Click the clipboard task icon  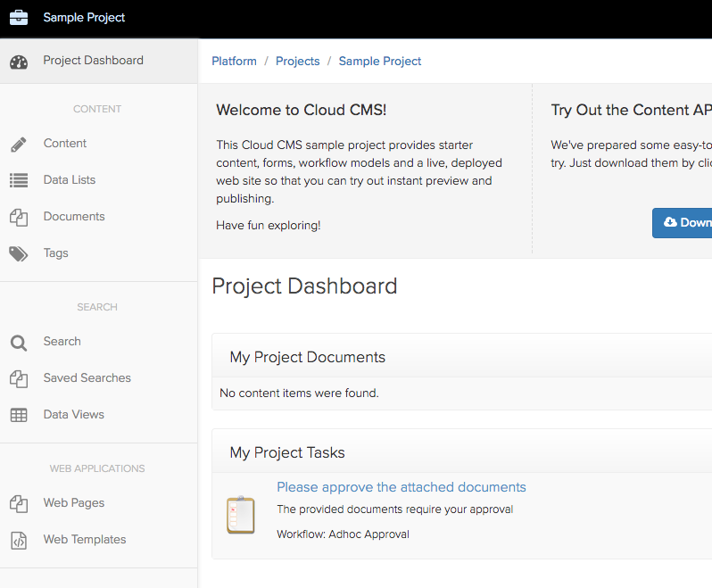[241, 515]
